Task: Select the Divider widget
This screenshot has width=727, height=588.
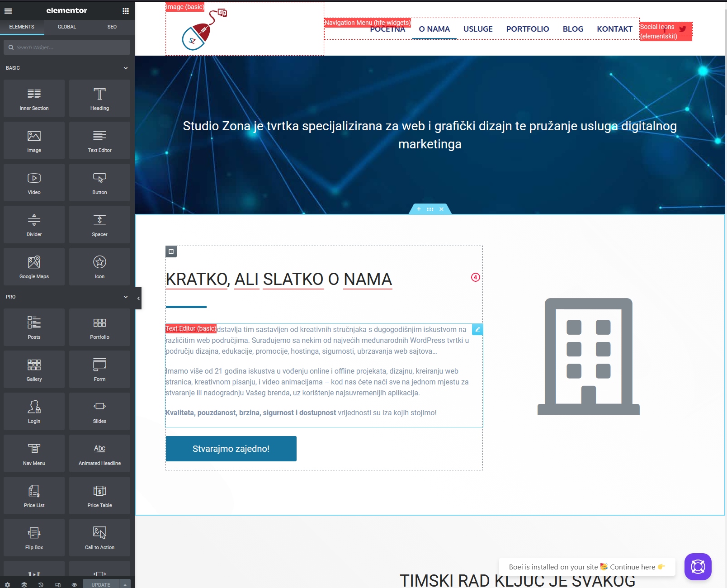Action: click(34, 225)
